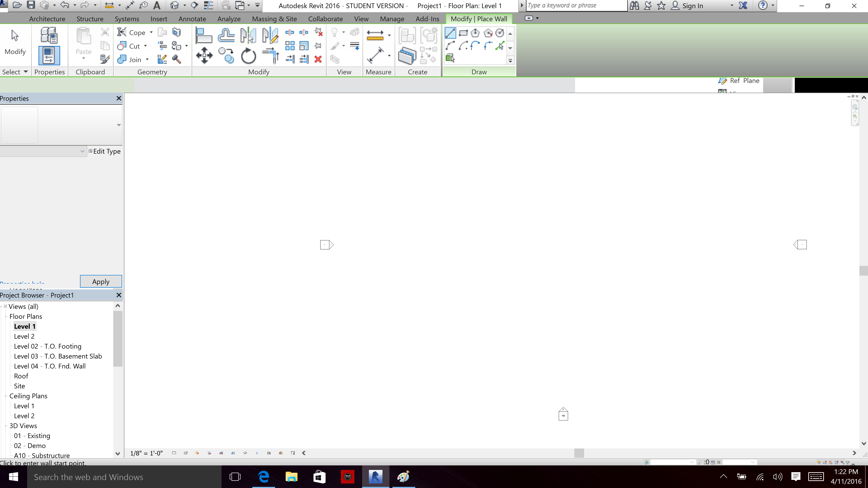Click the Apply button in Properties
This screenshot has width=868, height=488.
coord(101,282)
